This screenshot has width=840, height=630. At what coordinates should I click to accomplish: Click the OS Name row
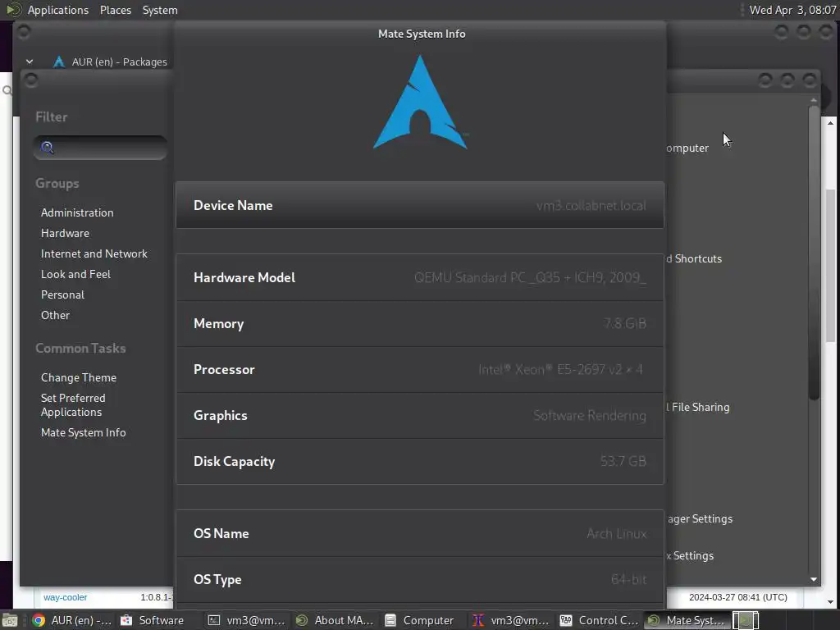[420, 533]
